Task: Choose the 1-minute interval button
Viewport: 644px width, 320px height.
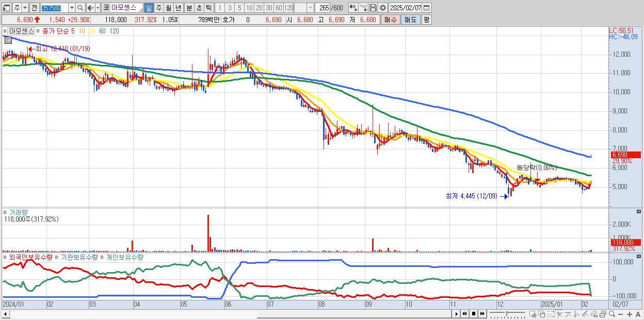Action: (x=219, y=8)
